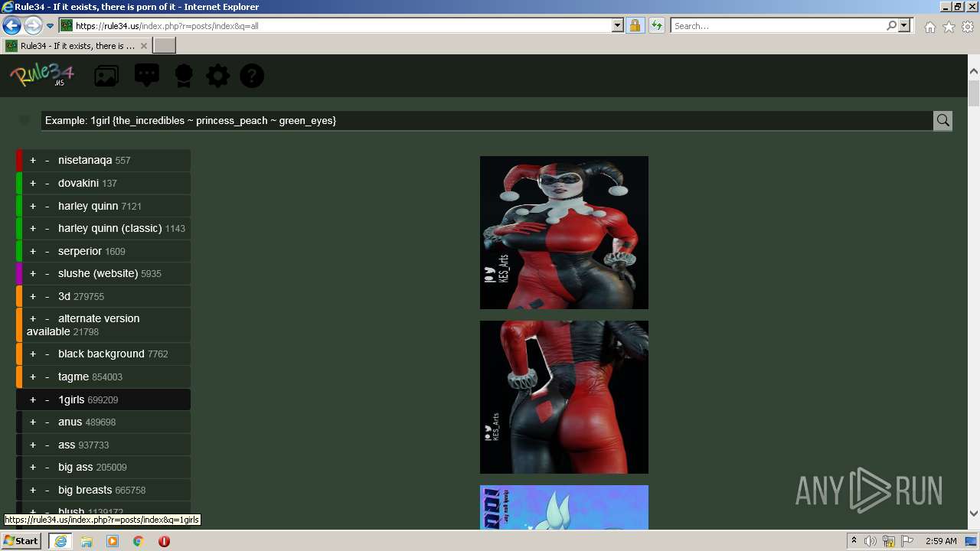Open Favorites star icon
Image resolution: width=980 pixels, height=551 pixels.
point(949,27)
